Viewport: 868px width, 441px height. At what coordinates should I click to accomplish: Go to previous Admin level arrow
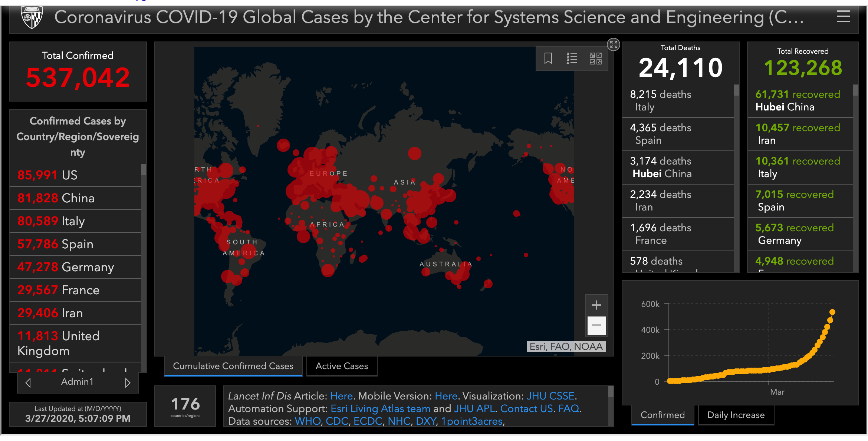click(x=28, y=382)
